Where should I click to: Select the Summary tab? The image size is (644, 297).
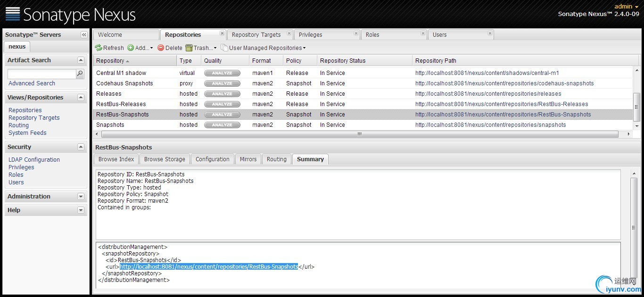coord(310,159)
